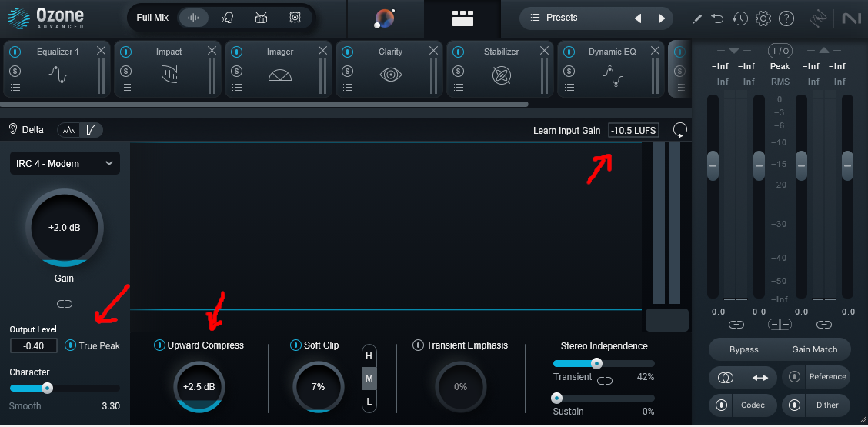Open the Ozone settings gear
Screen dimensions: 868x427
[763, 18]
